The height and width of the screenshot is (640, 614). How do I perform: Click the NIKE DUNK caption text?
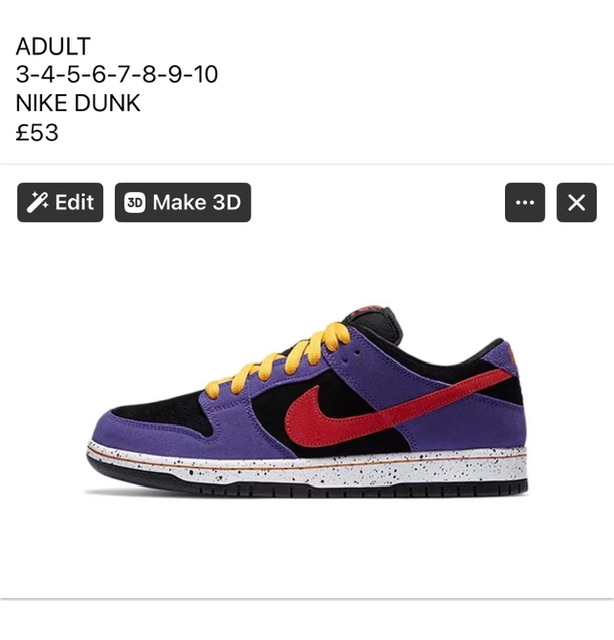(x=78, y=103)
